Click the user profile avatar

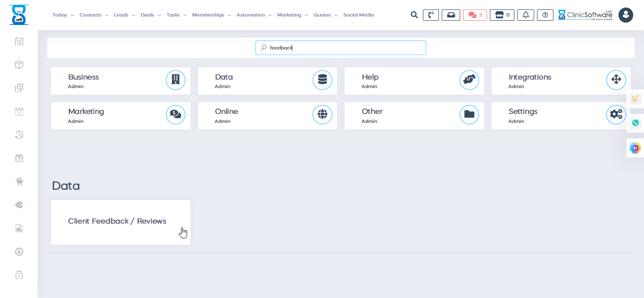coord(626,15)
